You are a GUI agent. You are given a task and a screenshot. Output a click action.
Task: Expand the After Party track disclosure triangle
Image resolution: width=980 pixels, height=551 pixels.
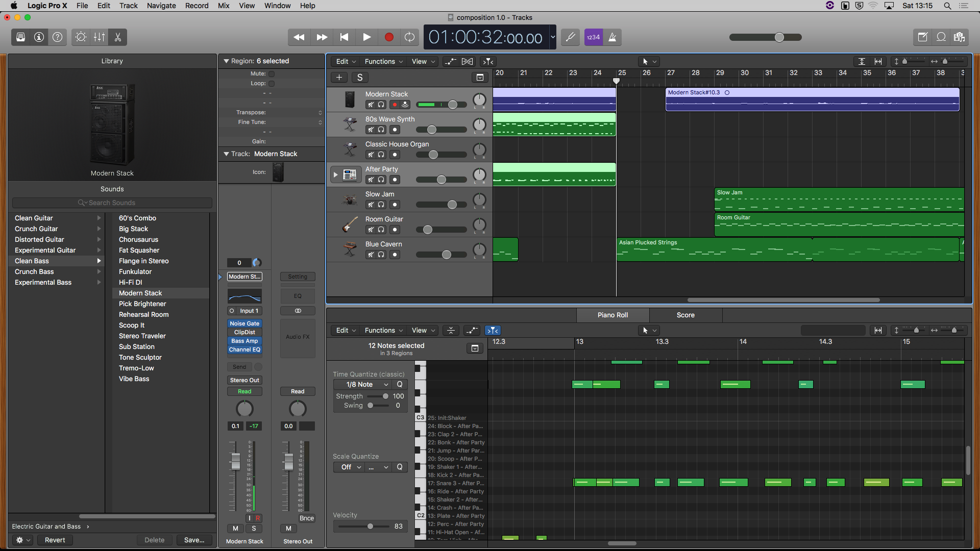pos(335,175)
